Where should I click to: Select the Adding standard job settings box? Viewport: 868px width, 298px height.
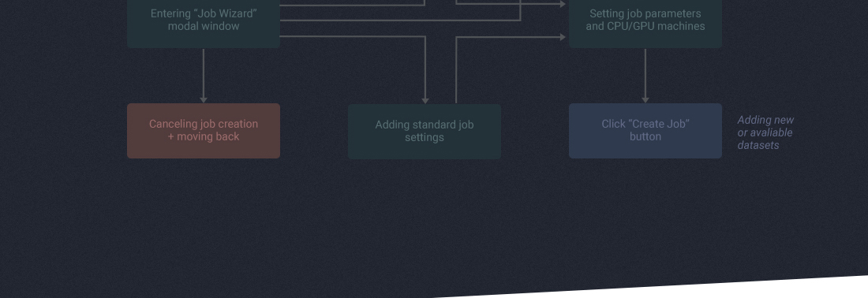pos(424,131)
